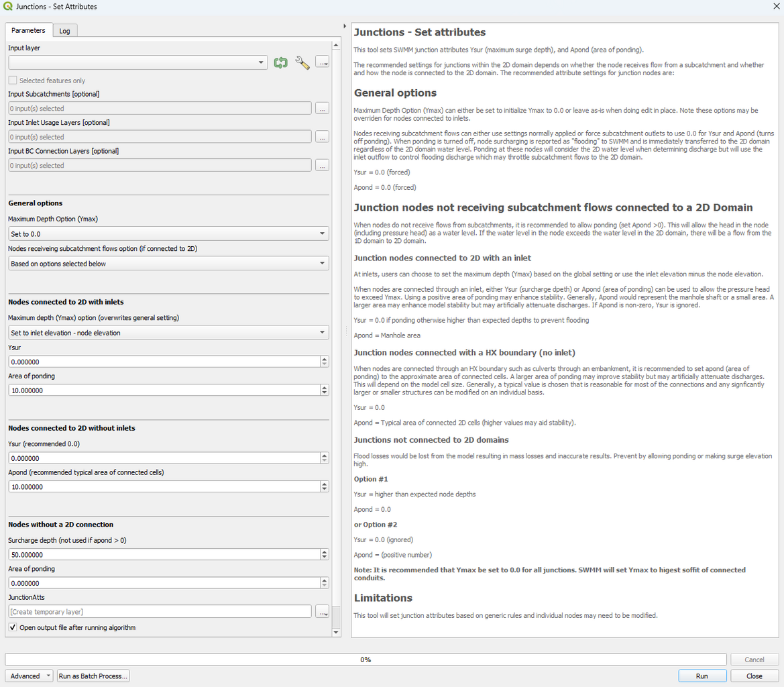Click the QGIS logo in the title bar

click(x=7, y=7)
